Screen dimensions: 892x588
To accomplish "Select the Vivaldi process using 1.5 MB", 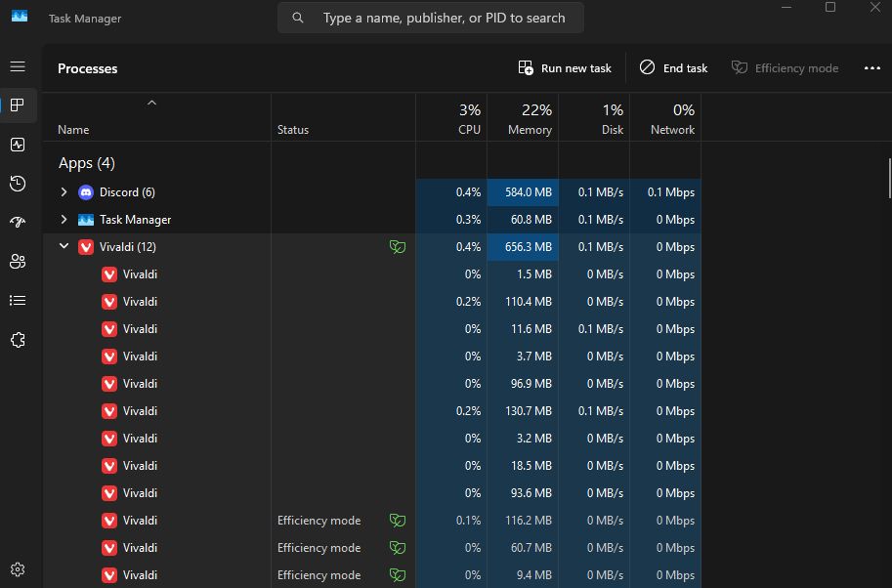I will tap(372, 274).
